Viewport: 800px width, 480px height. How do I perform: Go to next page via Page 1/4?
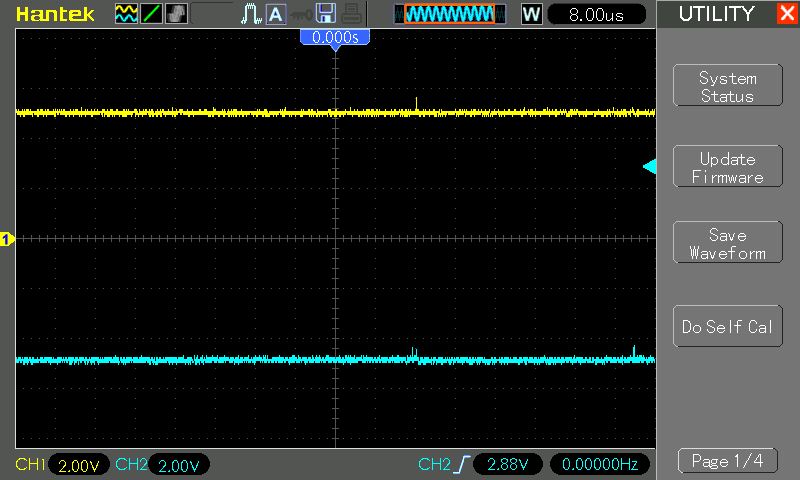(727, 461)
